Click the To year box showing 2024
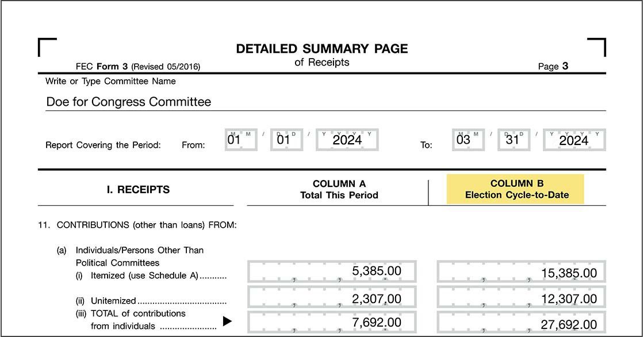This screenshot has height=337, width=644. pyautogui.click(x=574, y=140)
